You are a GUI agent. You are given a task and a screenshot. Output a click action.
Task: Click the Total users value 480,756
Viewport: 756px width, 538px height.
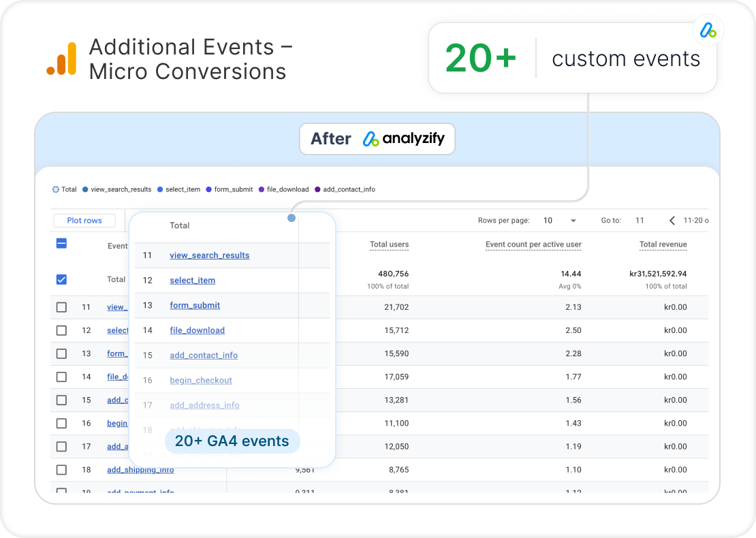click(x=394, y=273)
